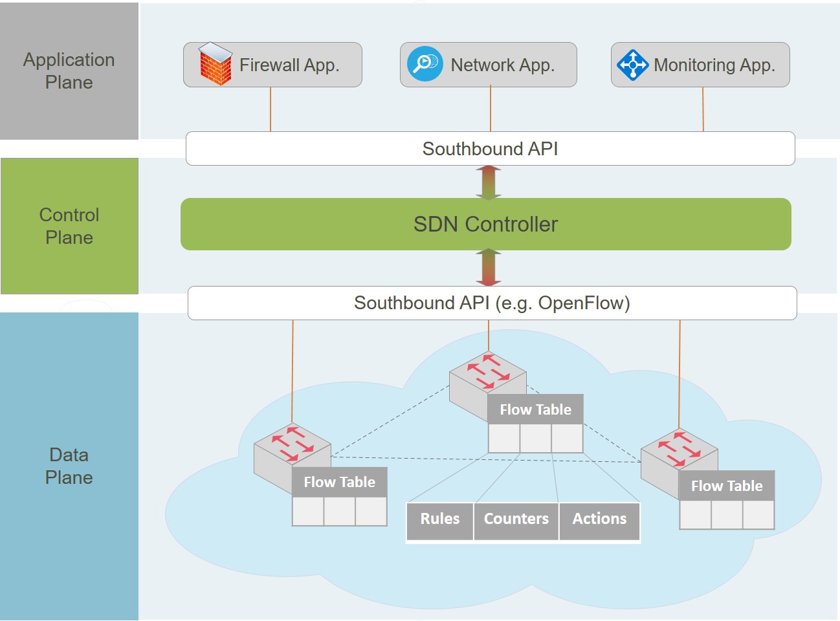The image size is (840, 621).
Task: Click the upper Southbound API bar
Action: (491, 149)
